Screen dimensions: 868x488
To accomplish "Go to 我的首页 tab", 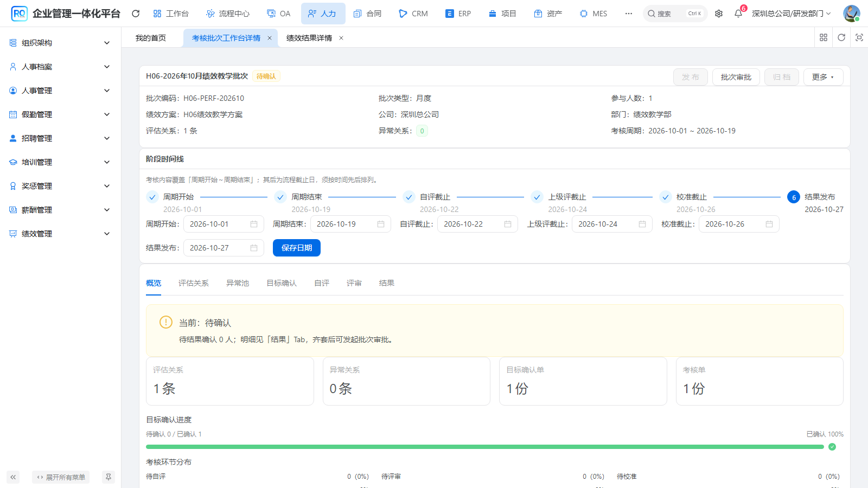I will pyautogui.click(x=151, y=38).
